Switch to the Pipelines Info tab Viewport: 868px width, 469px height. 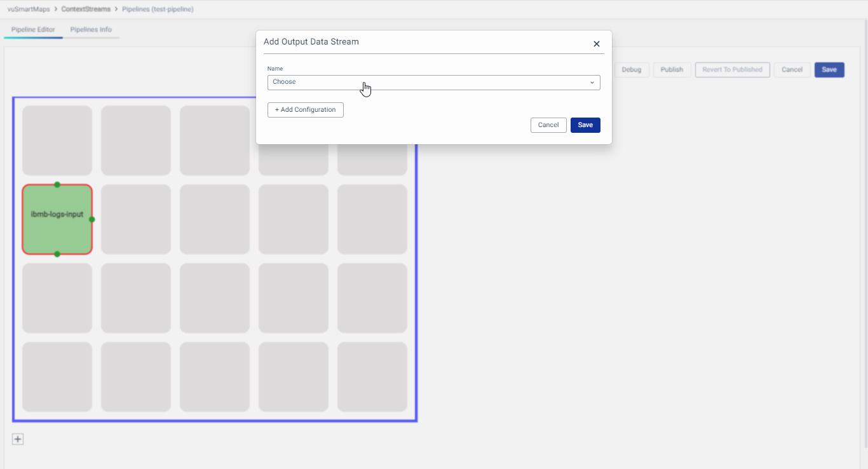[91, 29]
